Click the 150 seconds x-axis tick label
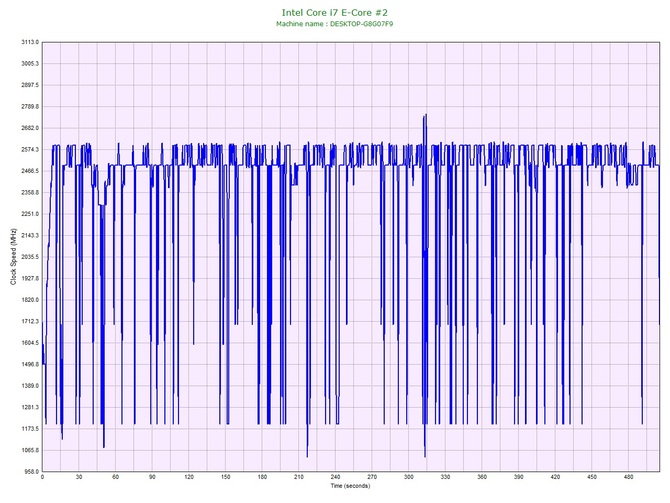This screenshot has height=503, width=670. pyautogui.click(x=226, y=477)
